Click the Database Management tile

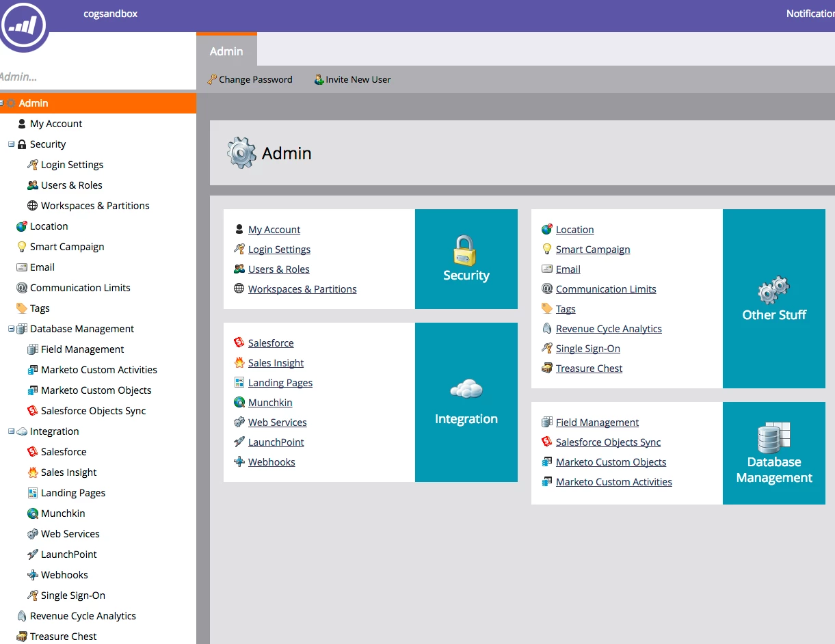[774, 453]
